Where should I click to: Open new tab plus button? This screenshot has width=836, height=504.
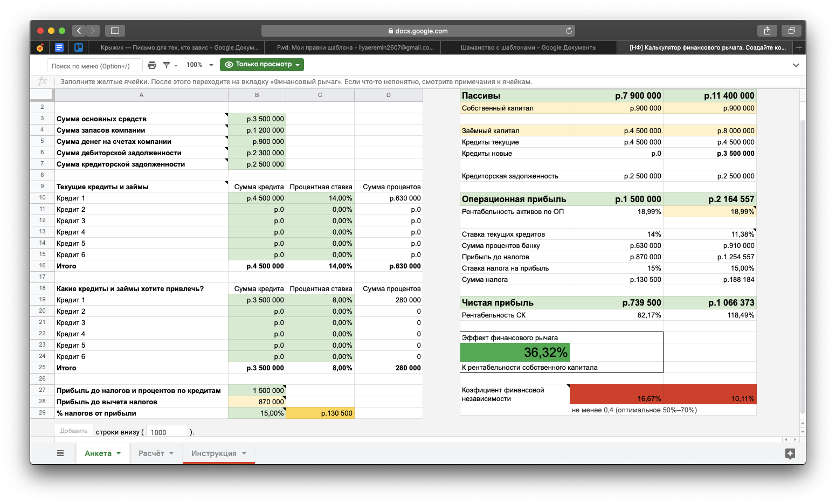point(799,47)
